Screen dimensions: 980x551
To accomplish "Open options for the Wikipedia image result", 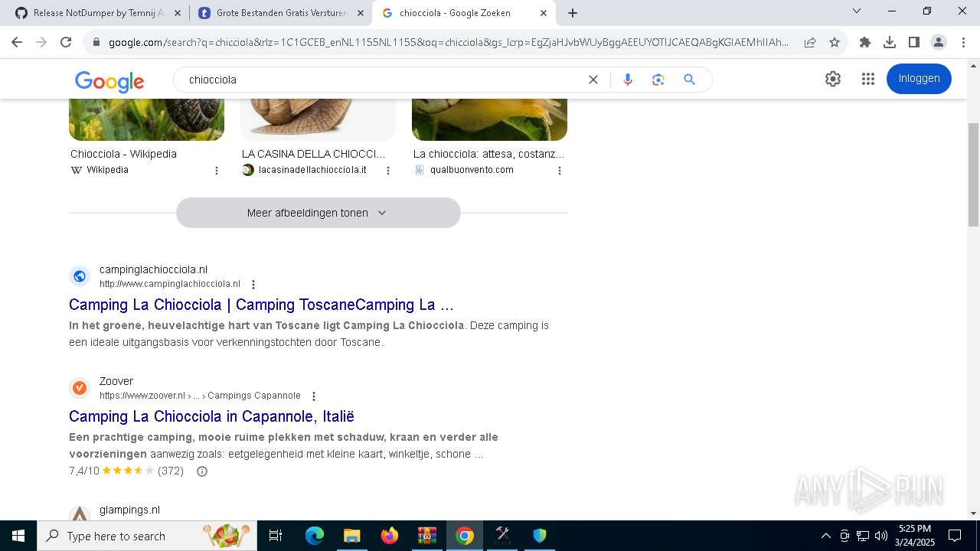I will tap(217, 171).
